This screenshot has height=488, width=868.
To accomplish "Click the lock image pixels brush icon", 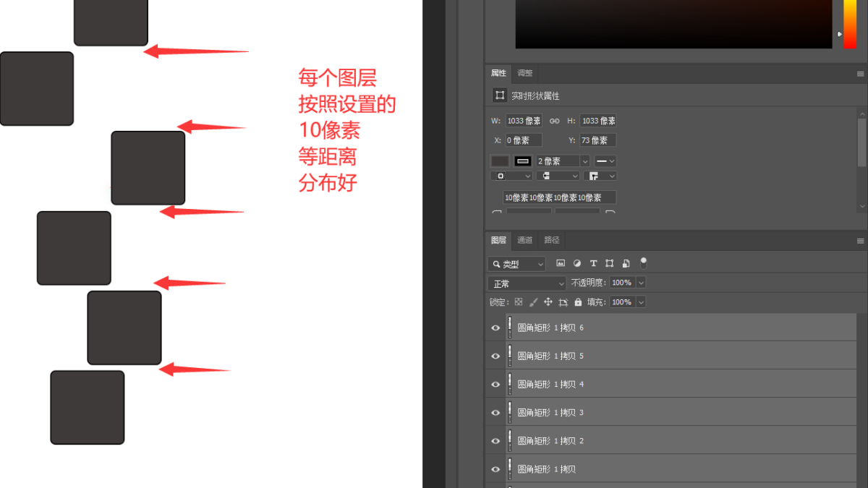I will pyautogui.click(x=533, y=302).
